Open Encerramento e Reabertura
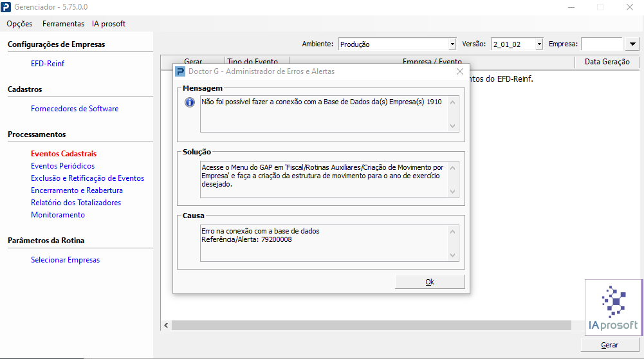This screenshot has height=359, width=644. pyautogui.click(x=77, y=190)
